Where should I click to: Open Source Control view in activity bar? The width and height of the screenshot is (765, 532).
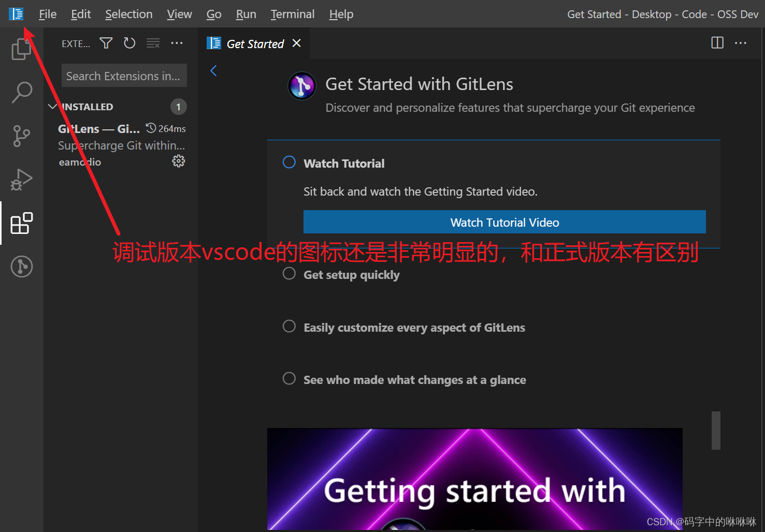(21, 136)
